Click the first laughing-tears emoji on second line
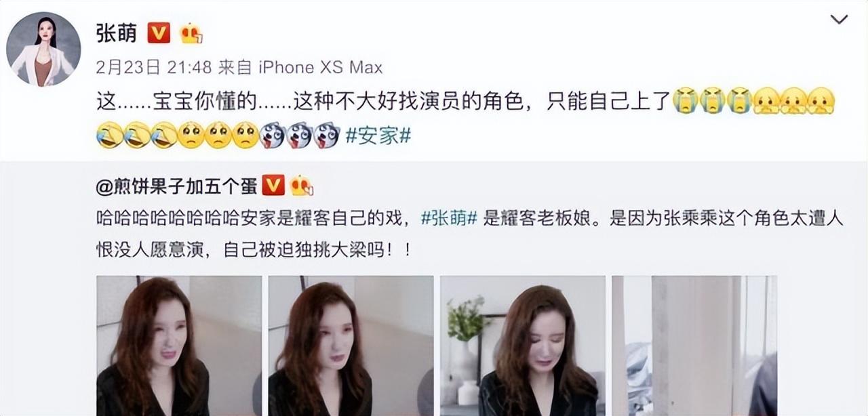Screen dimensions: 868x416 109,136
